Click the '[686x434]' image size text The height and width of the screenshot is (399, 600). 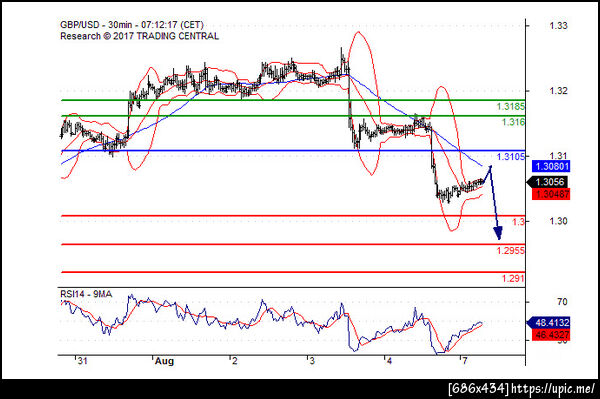click(x=479, y=389)
